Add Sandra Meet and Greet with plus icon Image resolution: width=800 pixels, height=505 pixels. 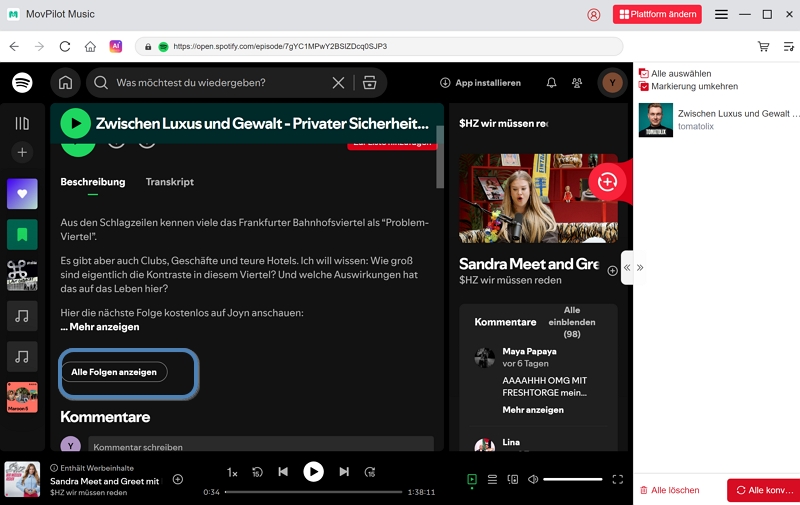612,271
